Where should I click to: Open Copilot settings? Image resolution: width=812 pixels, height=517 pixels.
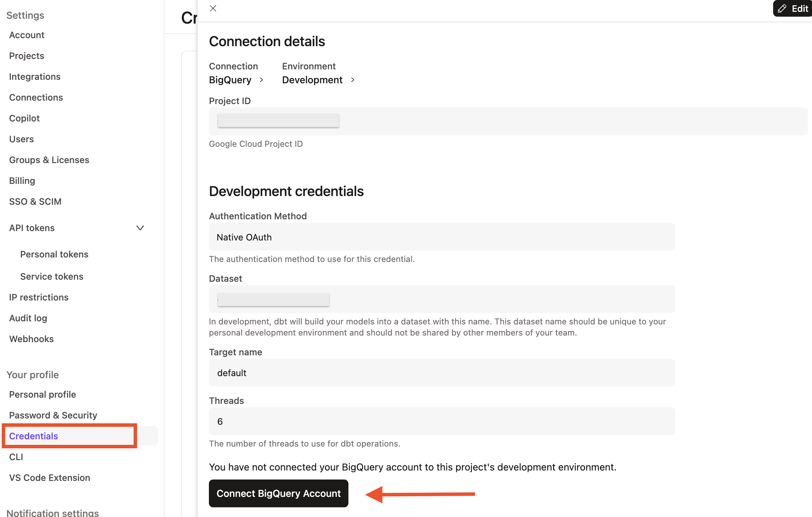pos(24,118)
